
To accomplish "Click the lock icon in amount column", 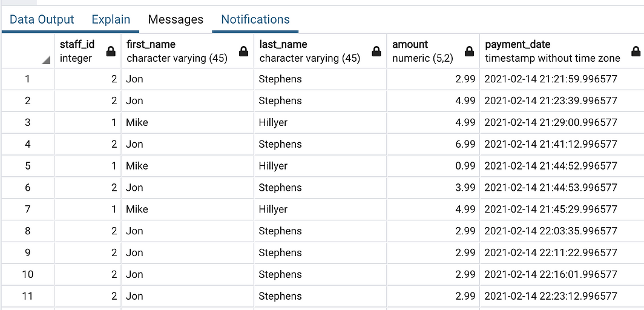I will pyautogui.click(x=469, y=51).
